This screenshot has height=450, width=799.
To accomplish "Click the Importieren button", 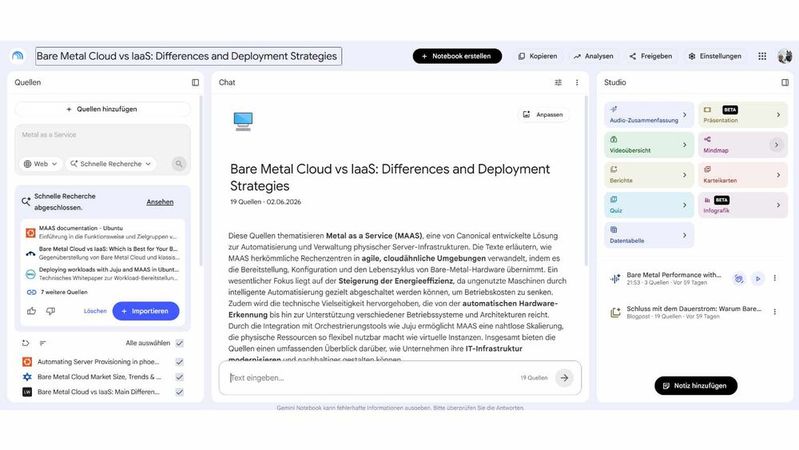I will tap(146, 311).
